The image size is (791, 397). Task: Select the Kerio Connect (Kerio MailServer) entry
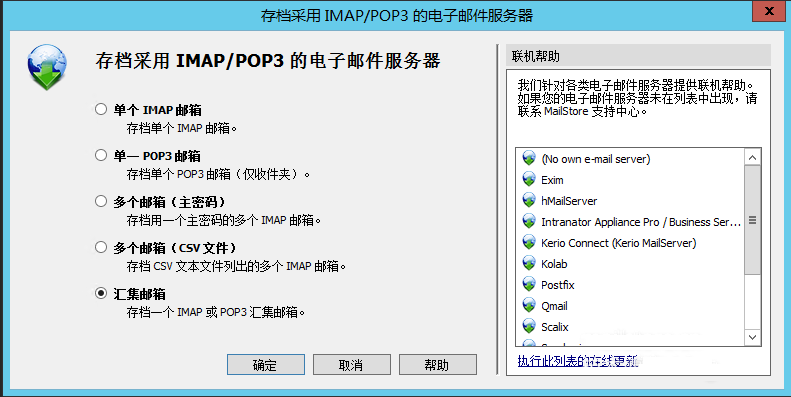click(618, 243)
